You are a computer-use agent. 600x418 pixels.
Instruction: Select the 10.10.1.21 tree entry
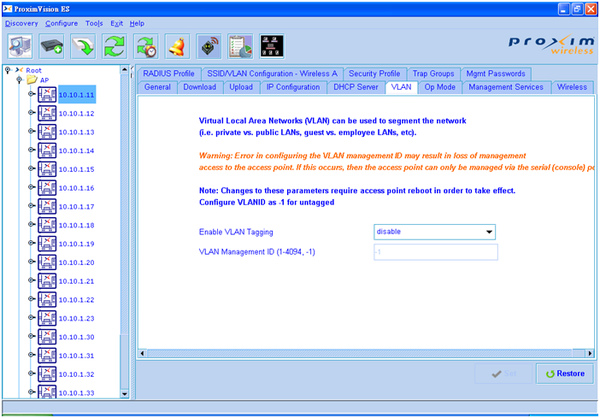76,281
